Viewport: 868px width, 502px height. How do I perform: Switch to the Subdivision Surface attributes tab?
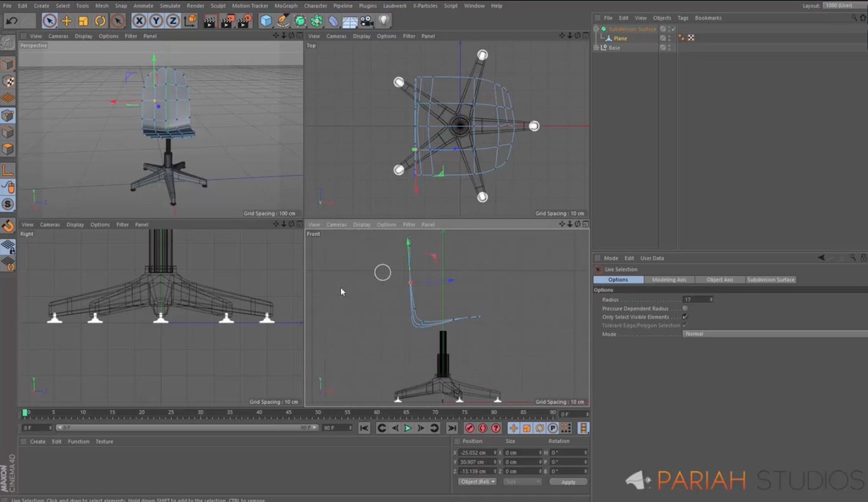tap(771, 280)
